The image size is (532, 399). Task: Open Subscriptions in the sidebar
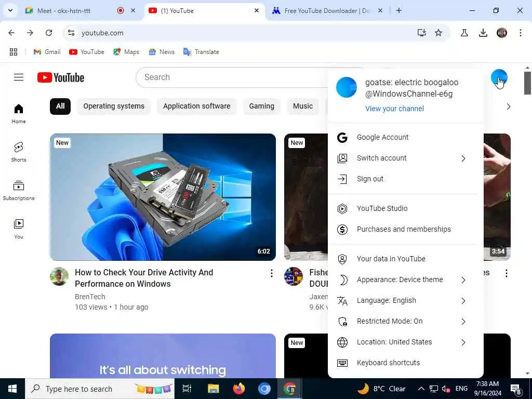pos(19,190)
